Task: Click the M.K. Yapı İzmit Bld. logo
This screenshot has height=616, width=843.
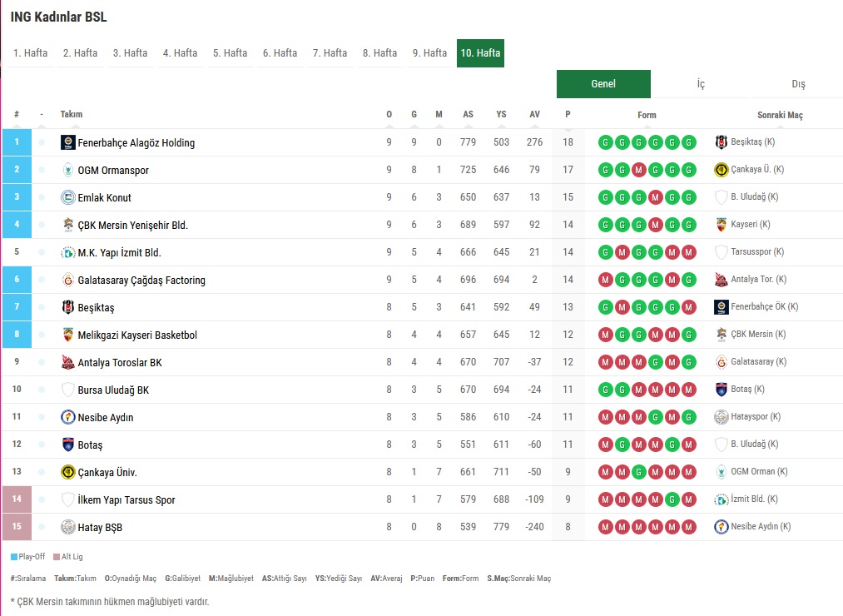Action: [67, 252]
